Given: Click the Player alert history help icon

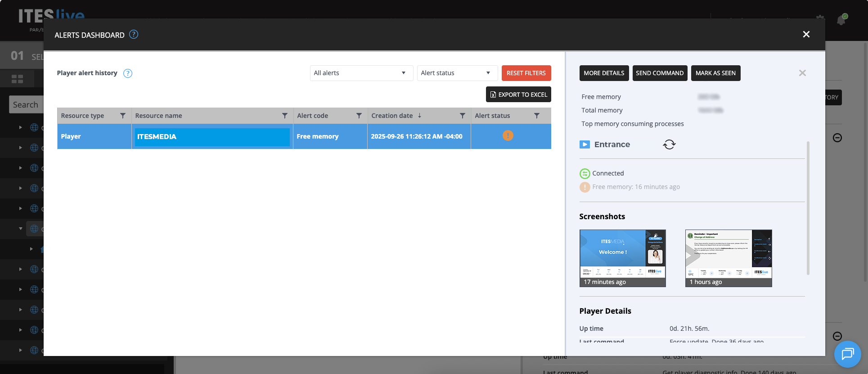Looking at the screenshot, I should [x=128, y=73].
